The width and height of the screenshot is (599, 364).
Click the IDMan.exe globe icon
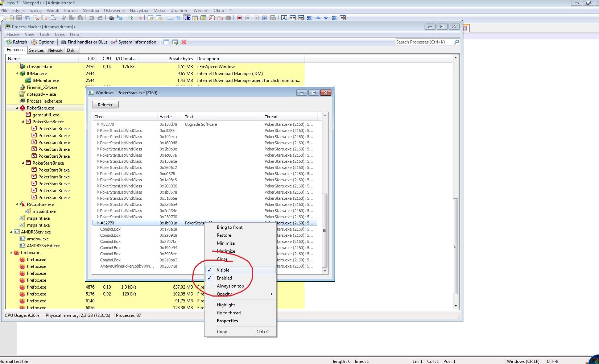(x=22, y=74)
